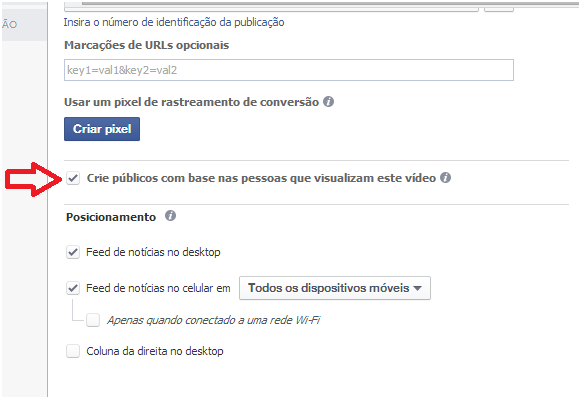Toggle 'Feed de notícias no desktop' checkbox
The width and height of the screenshot is (581, 399).
pyautogui.click(x=73, y=252)
